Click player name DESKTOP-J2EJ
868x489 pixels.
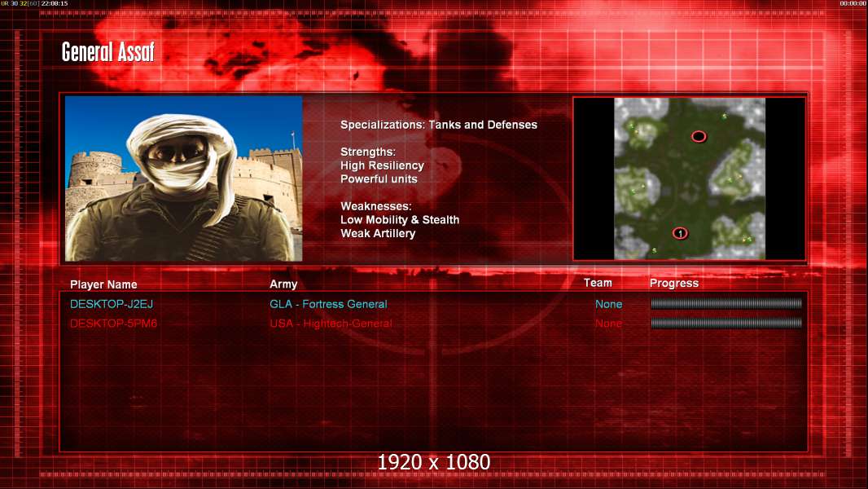[112, 304]
